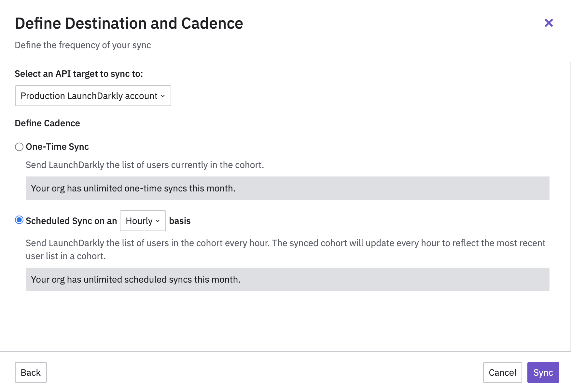Open the Hourly cadence dropdown
This screenshot has height=392, width=571.
(x=143, y=221)
